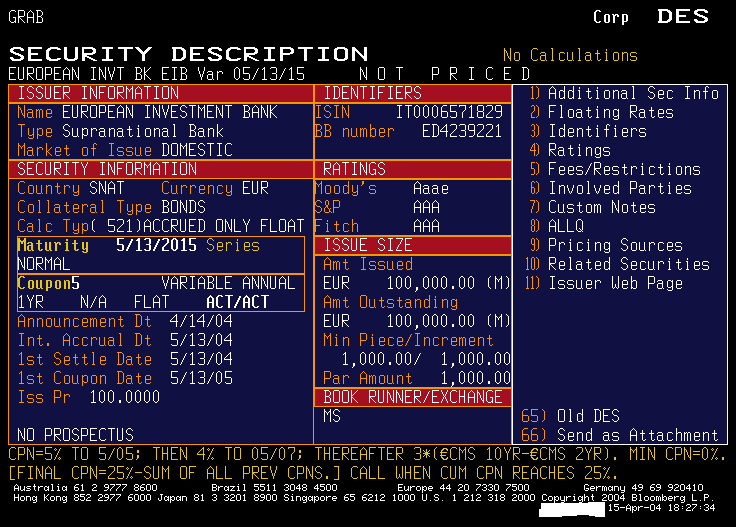The width and height of the screenshot is (736, 527).
Task: Click the NORMAL maturity type
Action: (x=44, y=264)
